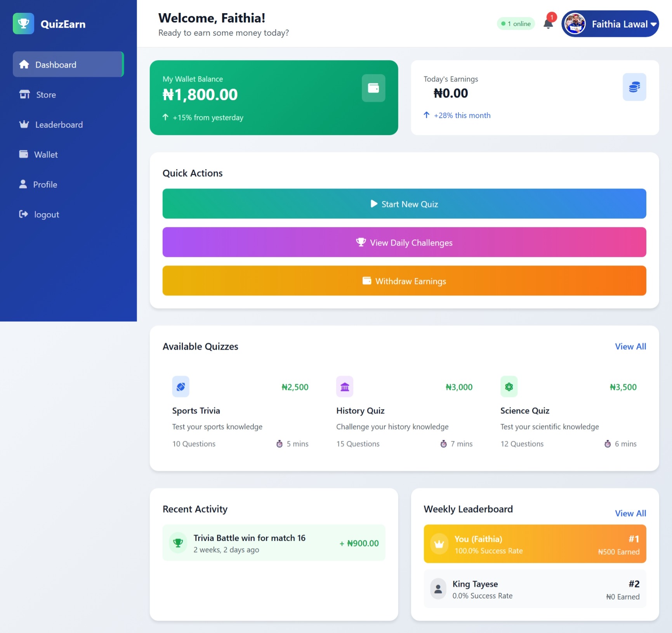The image size is (672, 633).
Task: Click Faithia Lawal's profile picture
Action: click(x=575, y=24)
